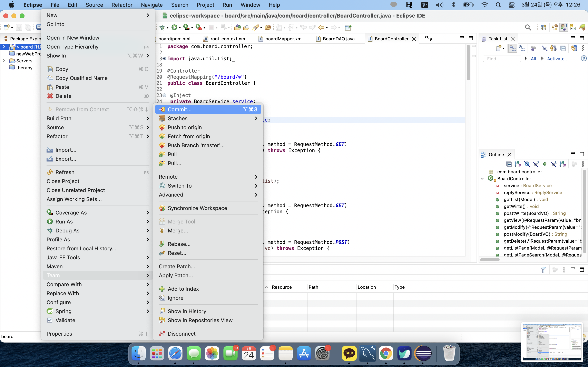Click the Debug bug icon in the toolbar

(162, 28)
